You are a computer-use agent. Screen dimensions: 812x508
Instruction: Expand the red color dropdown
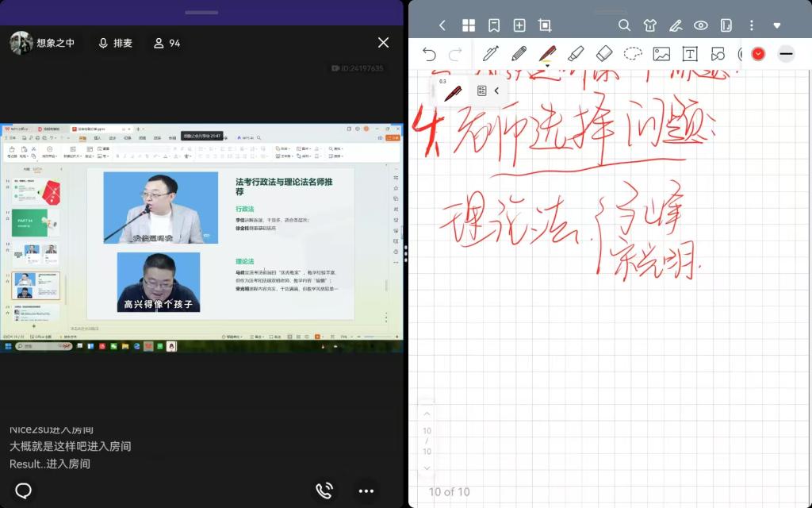click(758, 54)
